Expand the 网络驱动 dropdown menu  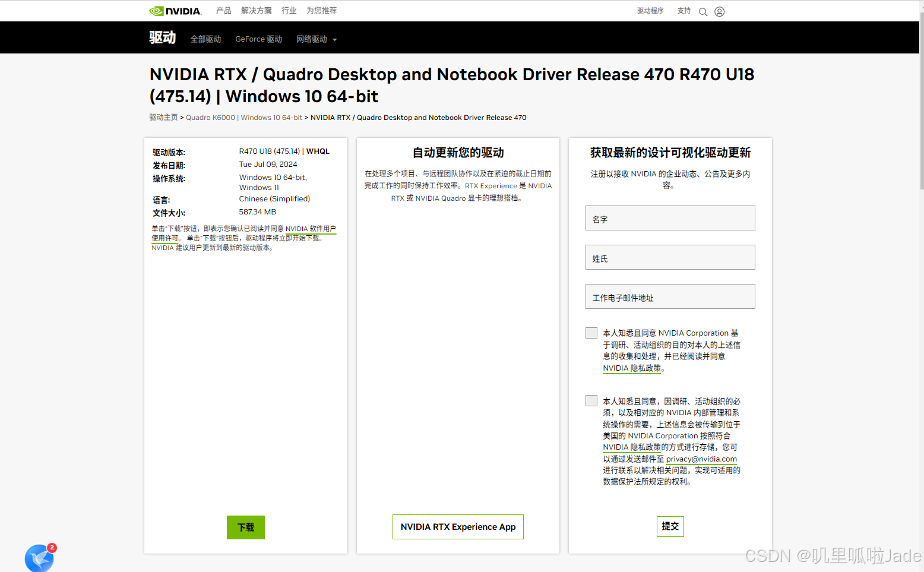(x=317, y=39)
